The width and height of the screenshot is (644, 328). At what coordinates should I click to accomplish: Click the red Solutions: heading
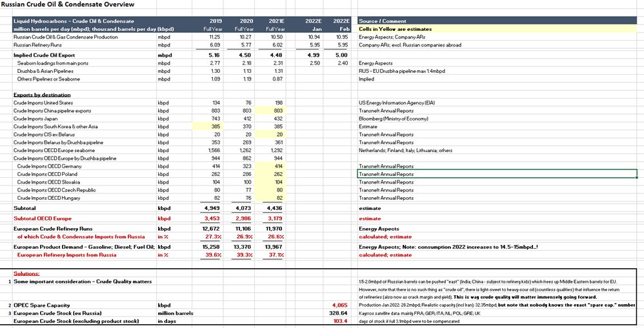pos(26,273)
